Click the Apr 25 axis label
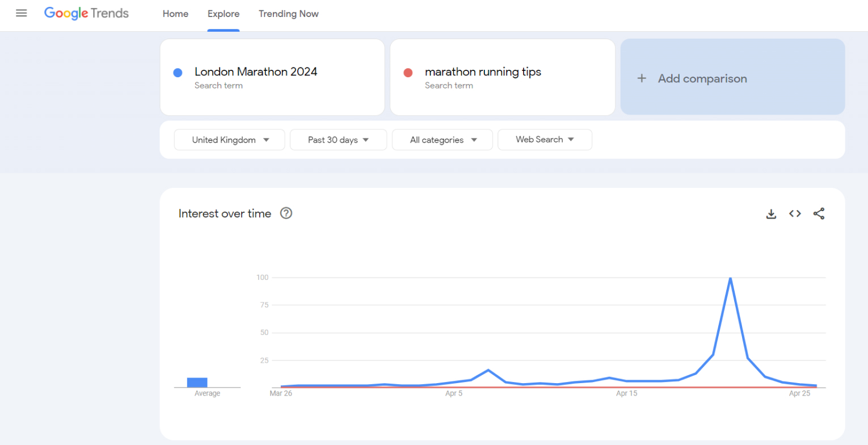The height and width of the screenshot is (445, 868). [799, 393]
